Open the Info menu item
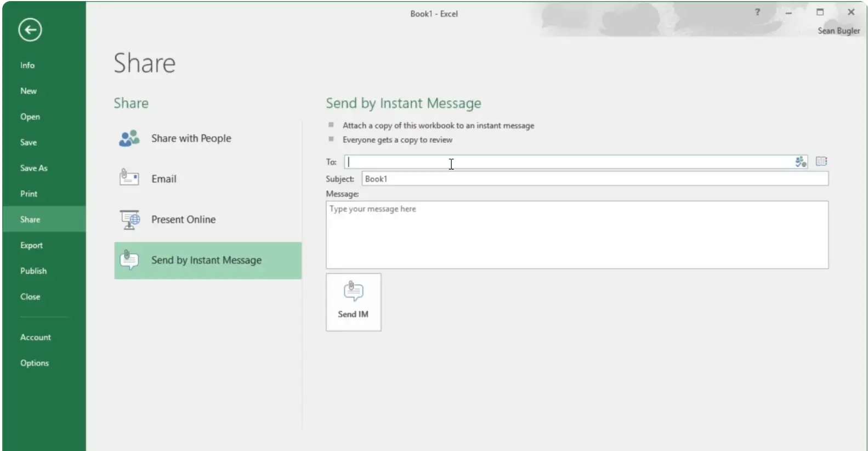Image resolution: width=868 pixels, height=451 pixels. click(x=27, y=65)
